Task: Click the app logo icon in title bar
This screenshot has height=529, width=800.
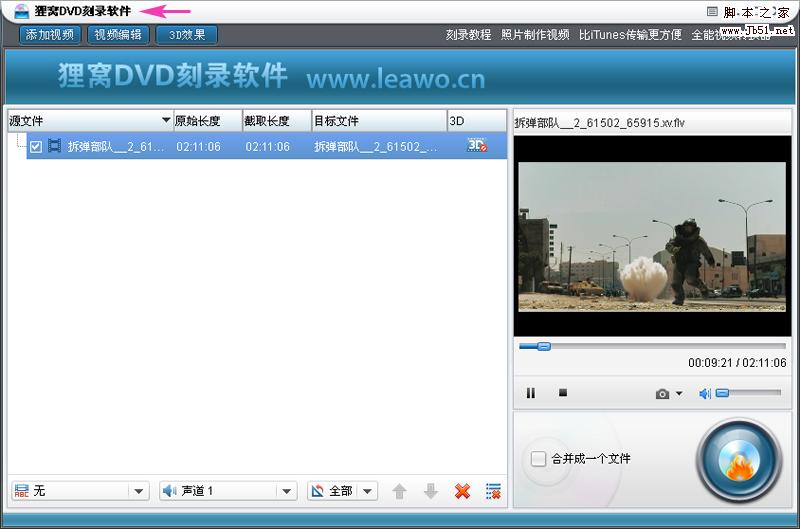Action: click(21, 11)
